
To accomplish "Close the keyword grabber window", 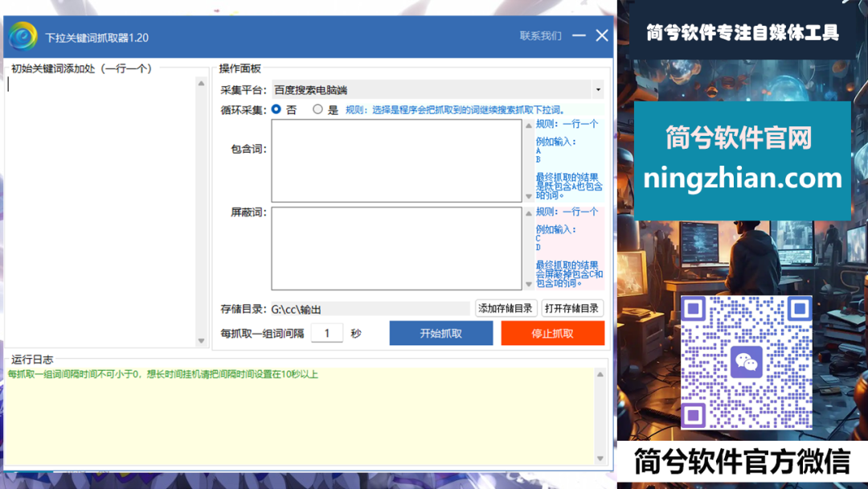I will point(601,36).
